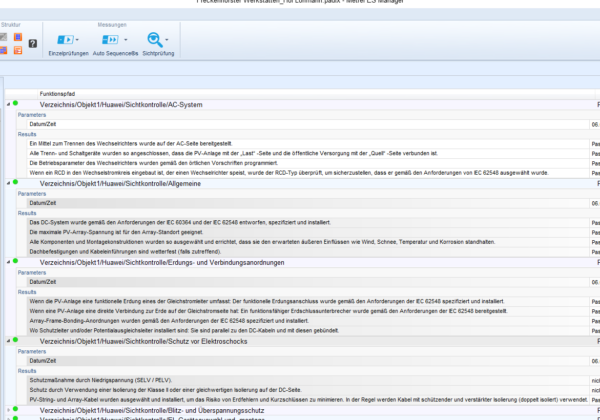Image resolution: width=600 pixels, height=420 pixels.
Task: Click green status dot of Erdungs- und Verbindungsanordnungen row
Action: 15,260
